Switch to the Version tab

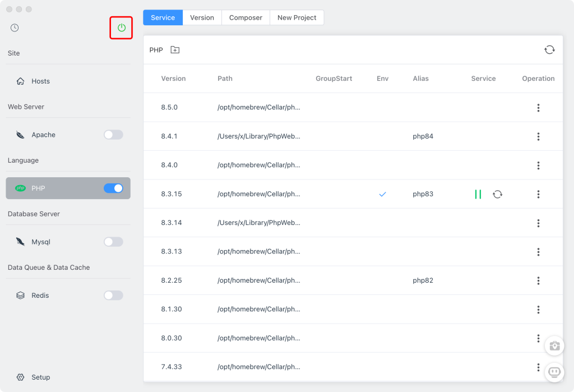pos(202,17)
